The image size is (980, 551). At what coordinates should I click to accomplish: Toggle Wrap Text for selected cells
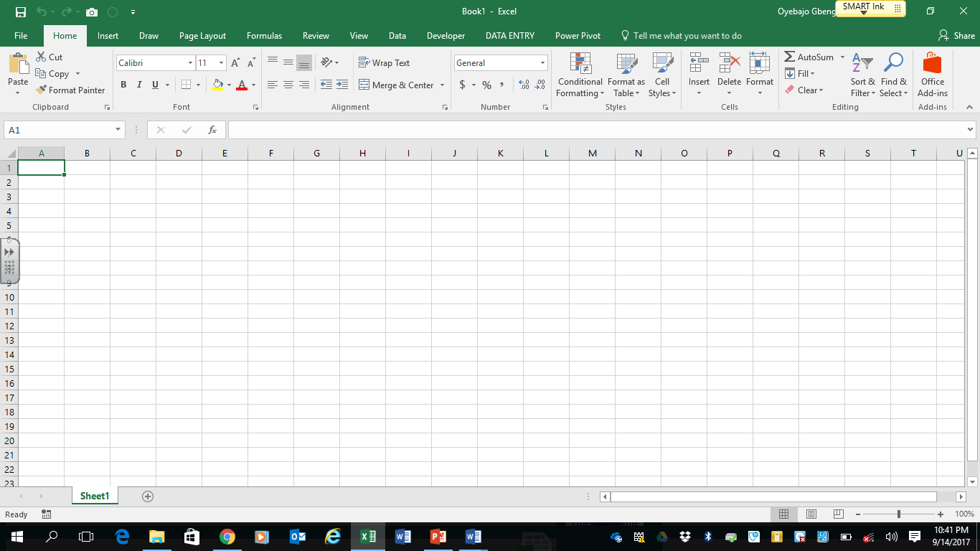coord(385,62)
